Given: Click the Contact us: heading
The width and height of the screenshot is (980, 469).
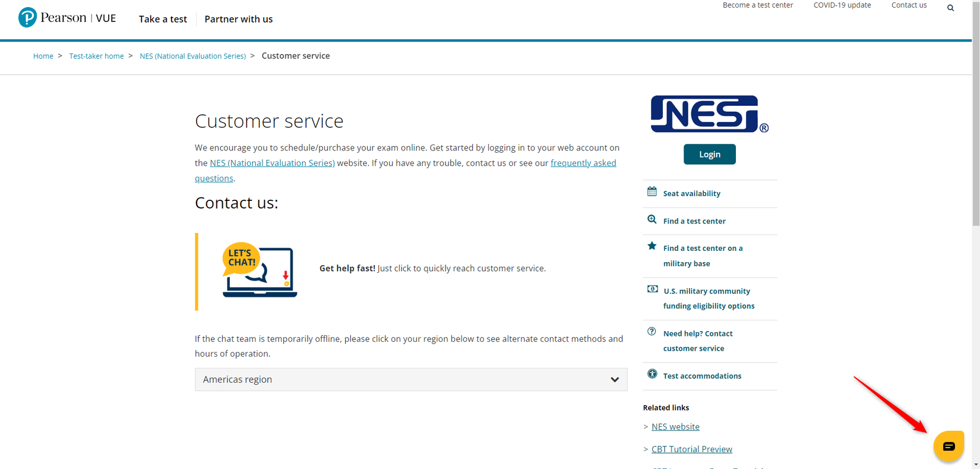Looking at the screenshot, I should tap(236, 203).
